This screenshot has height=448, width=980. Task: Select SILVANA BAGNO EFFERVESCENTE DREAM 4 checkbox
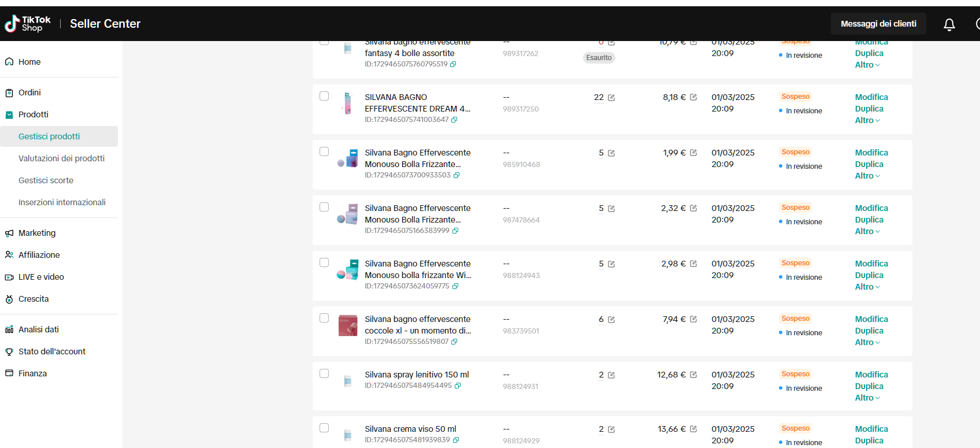coord(324,96)
